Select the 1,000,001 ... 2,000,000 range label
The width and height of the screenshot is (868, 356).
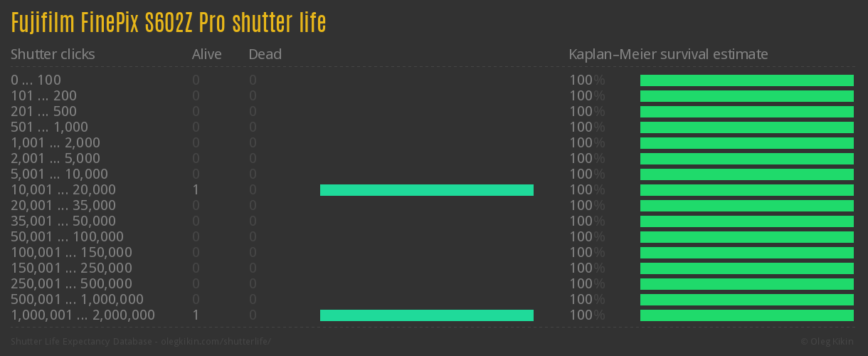[x=83, y=315]
